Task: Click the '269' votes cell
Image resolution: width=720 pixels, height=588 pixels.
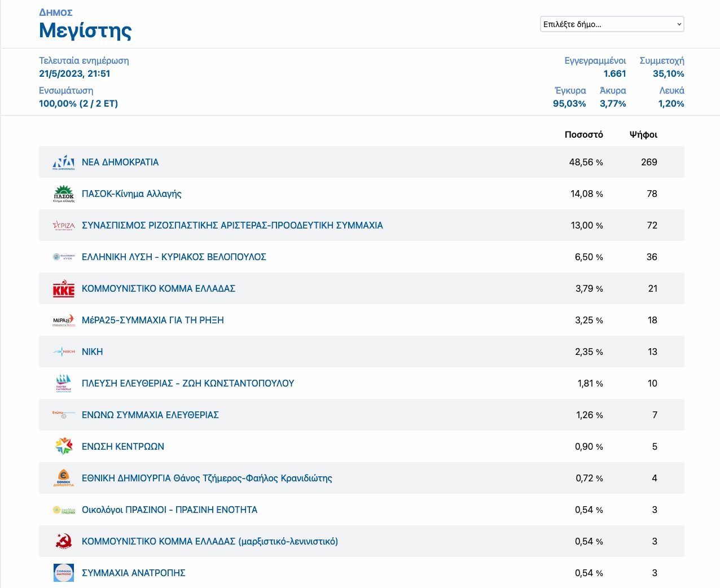Action: [x=649, y=162]
